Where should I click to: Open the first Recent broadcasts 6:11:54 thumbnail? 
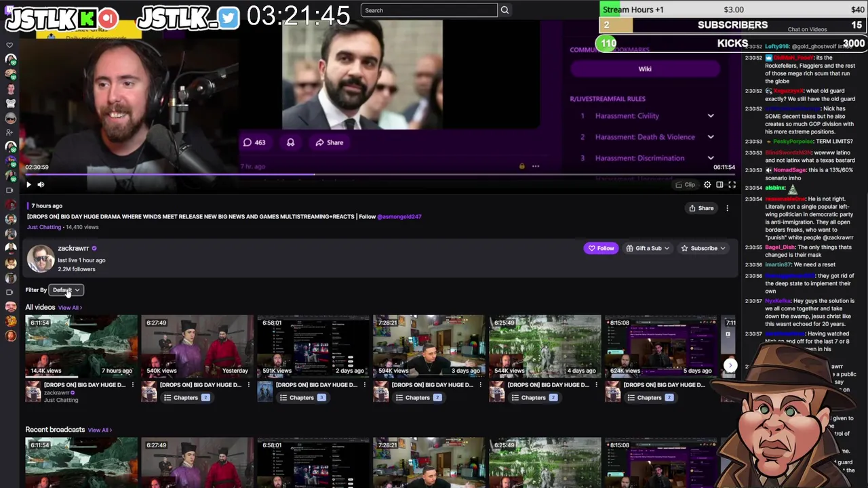[x=81, y=462]
